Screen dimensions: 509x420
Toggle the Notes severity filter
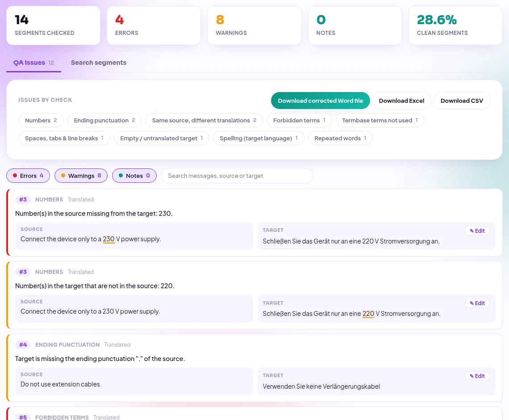[134, 176]
